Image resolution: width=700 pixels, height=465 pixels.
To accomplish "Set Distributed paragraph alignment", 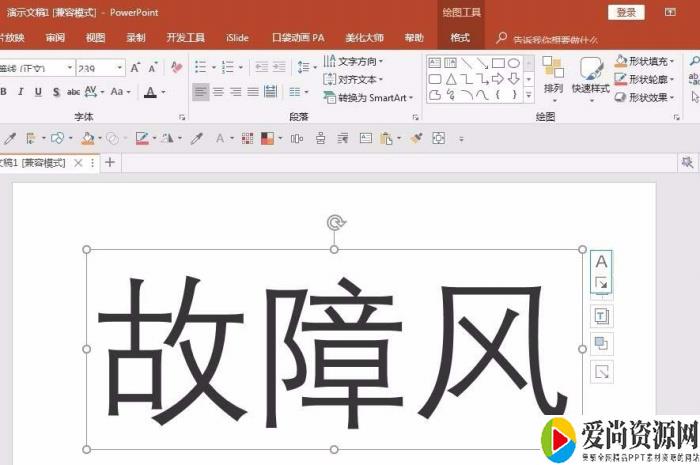I will coord(271,91).
